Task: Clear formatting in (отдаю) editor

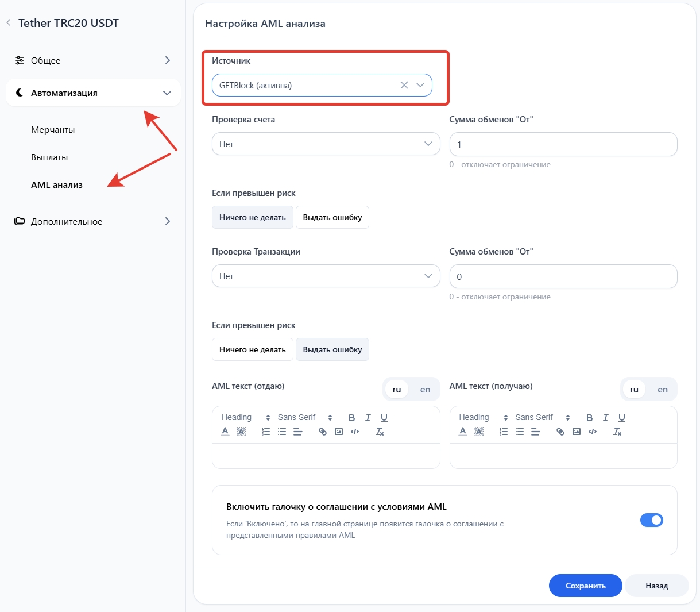Action: pos(380,432)
